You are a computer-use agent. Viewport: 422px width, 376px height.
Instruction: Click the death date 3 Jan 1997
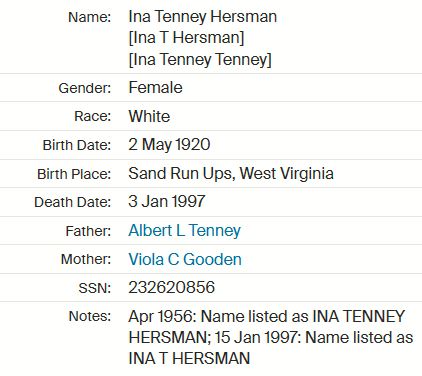[x=167, y=202]
